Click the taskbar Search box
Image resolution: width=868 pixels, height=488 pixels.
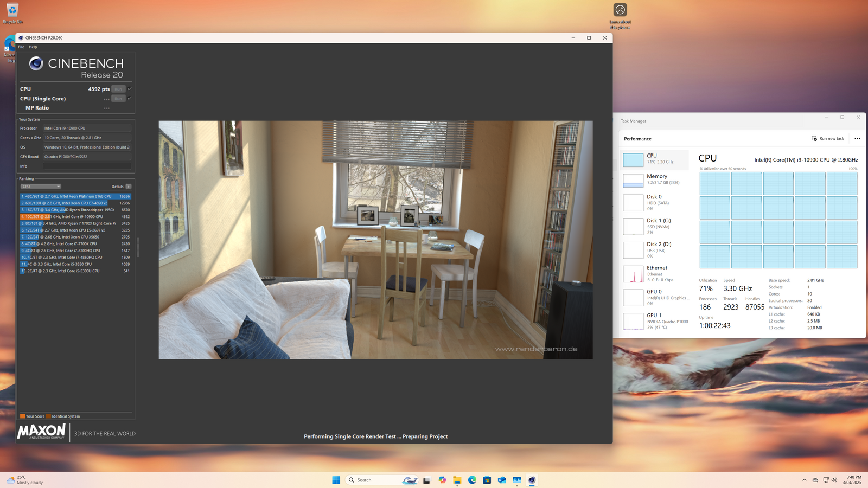pos(382,480)
